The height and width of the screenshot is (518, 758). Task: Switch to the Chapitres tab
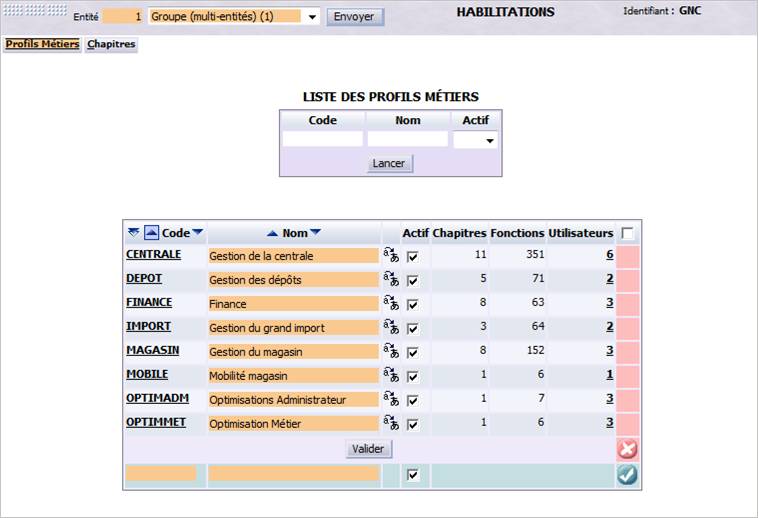111,44
